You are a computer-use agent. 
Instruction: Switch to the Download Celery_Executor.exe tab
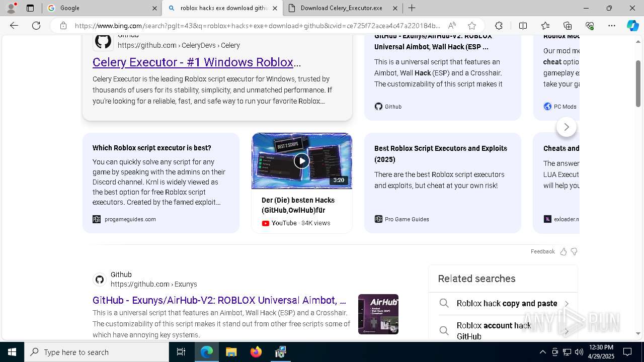point(342,8)
